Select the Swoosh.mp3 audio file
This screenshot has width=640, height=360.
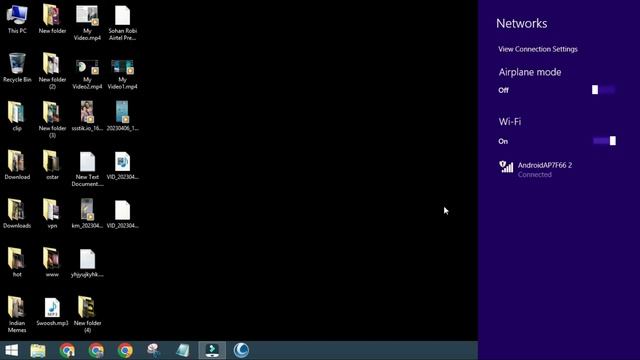pyautogui.click(x=52, y=311)
